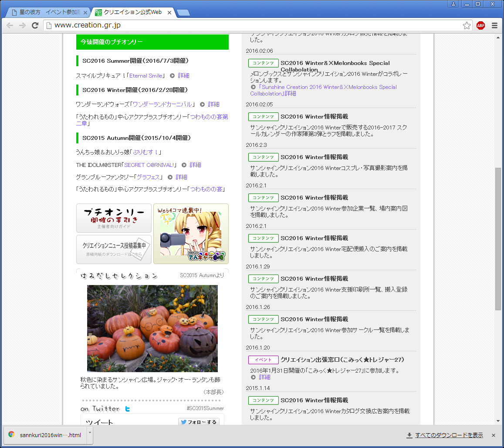504x448 pixels.
Task: Open the SECRET C@RNIVAL! link
Action: tap(149, 165)
